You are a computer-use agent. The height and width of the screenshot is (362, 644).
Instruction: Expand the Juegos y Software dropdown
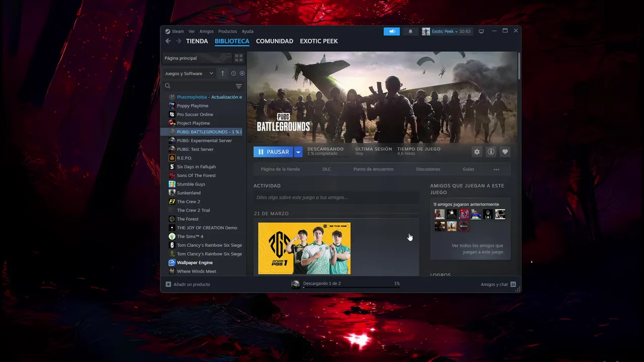coord(189,73)
